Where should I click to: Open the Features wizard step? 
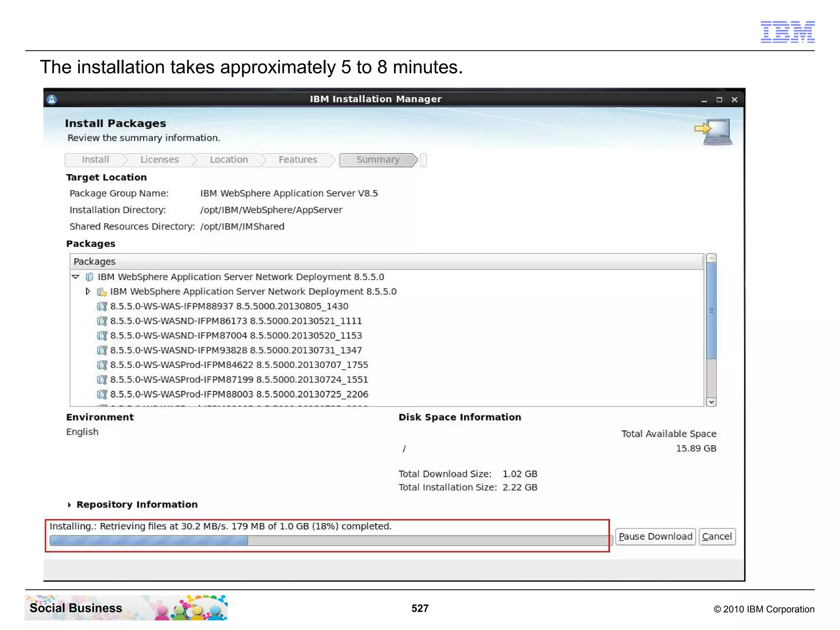click(x=298, y=160)
